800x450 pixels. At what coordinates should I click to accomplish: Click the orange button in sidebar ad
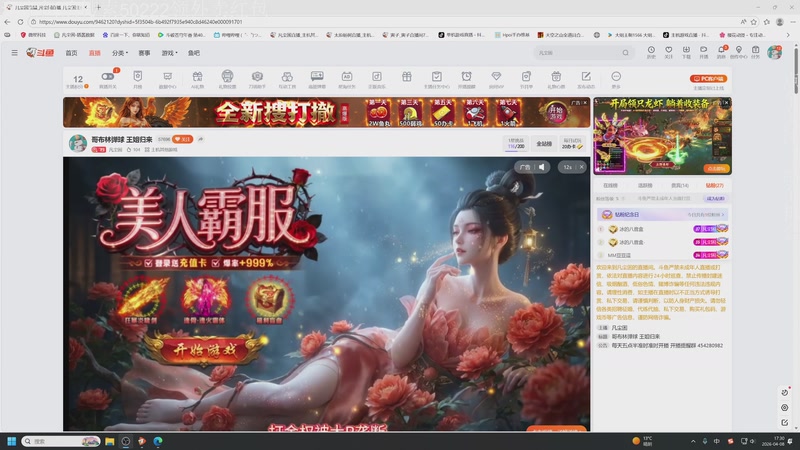coord(716,168)
